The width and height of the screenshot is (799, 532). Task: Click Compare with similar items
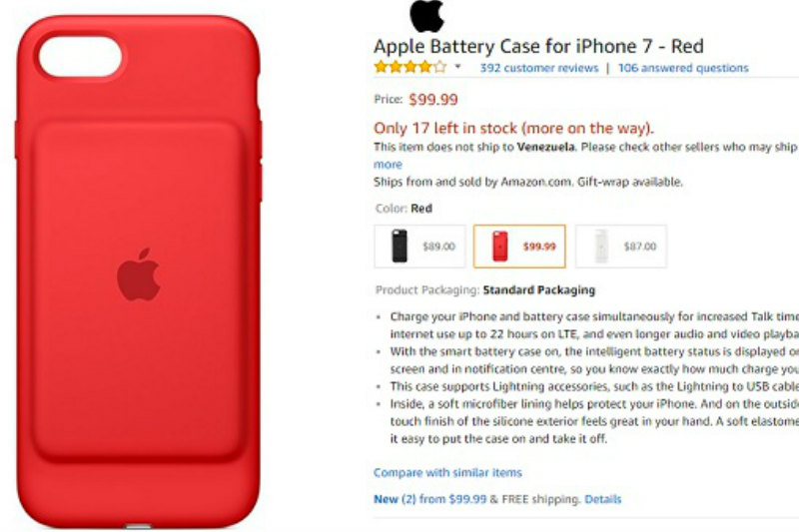point(447,472)
